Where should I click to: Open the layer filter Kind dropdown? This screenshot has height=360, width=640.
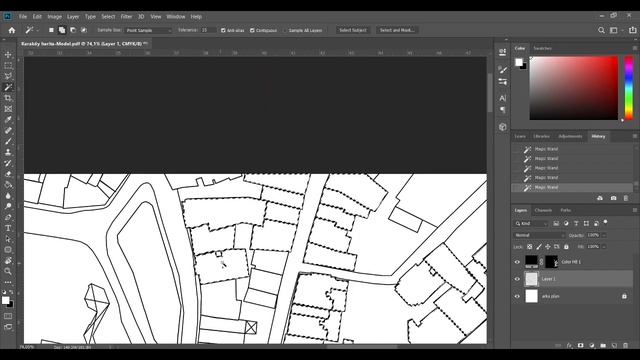[x=531, y=223]
